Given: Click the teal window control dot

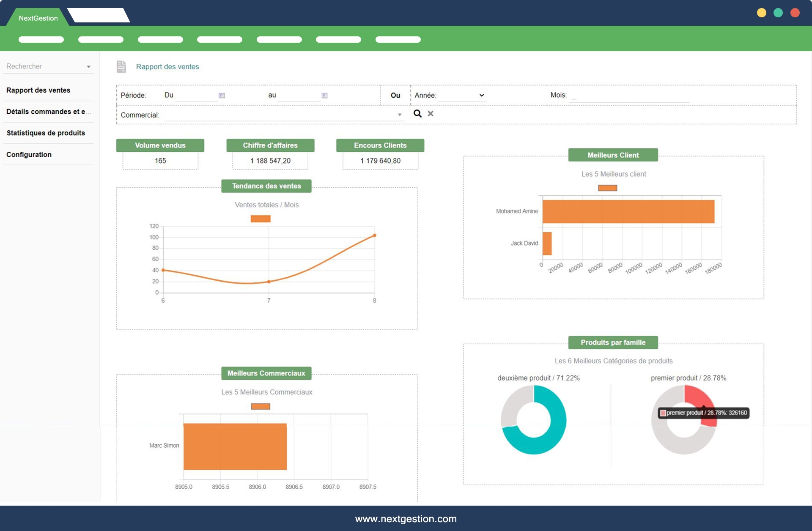Looking at the screenshot, I should coord(778,13).
